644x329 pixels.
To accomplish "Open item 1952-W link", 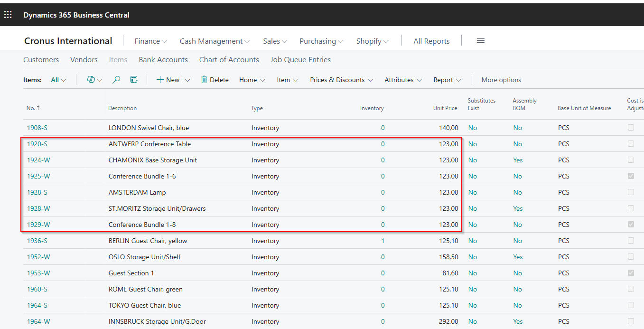I will click(37, 257).
